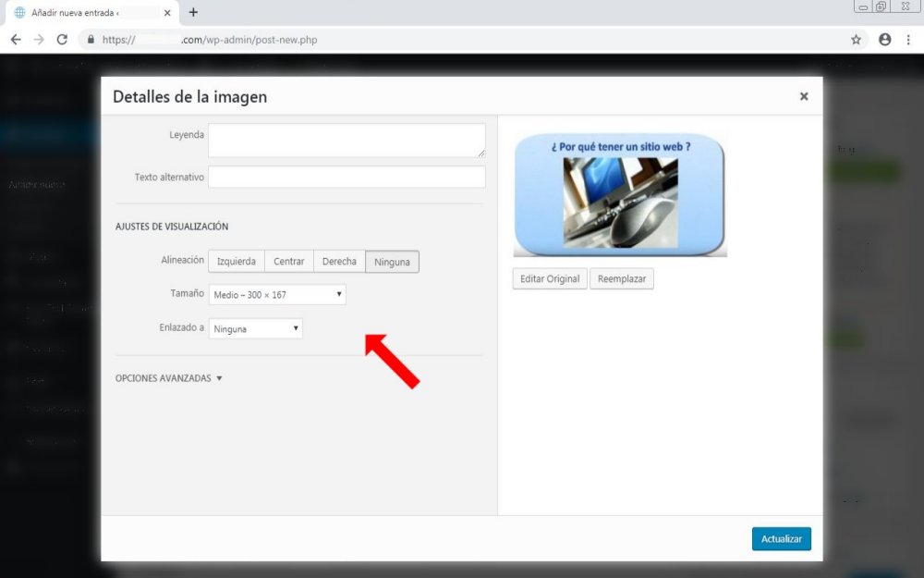Viewport: 924px width, 578px height.
Task: Open a new browser tab
Action: pyautogui.click(x=193, y=12)
